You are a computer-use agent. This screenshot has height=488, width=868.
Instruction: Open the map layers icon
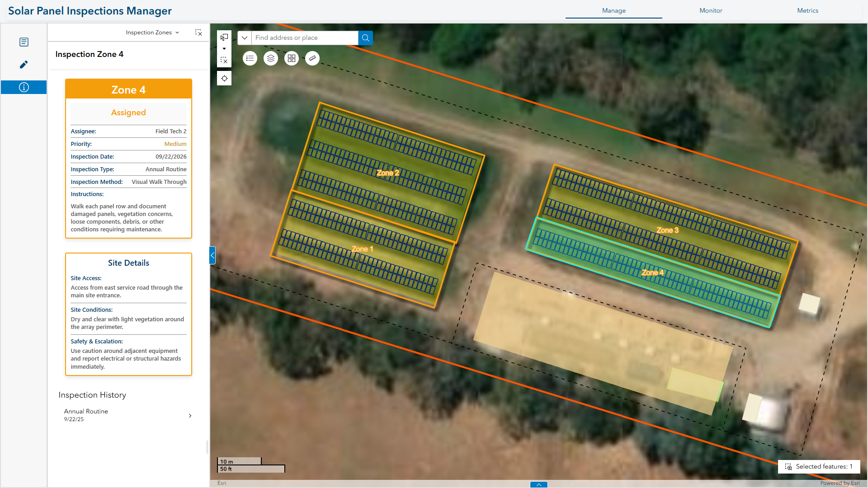(x=271, y=58)
